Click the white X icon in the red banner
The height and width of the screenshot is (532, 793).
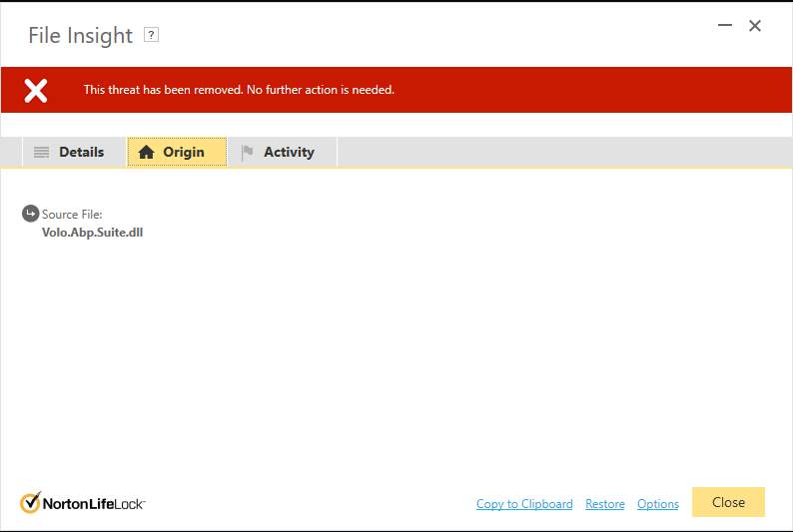point(36,90)
